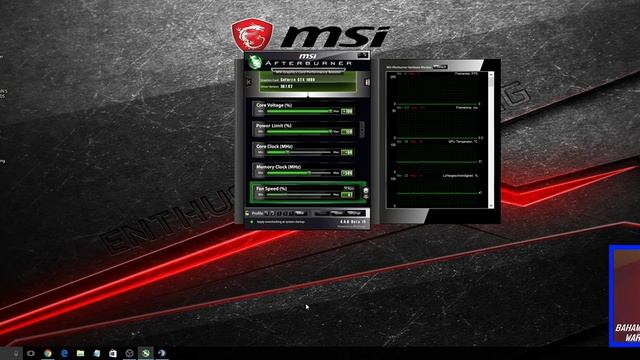Screen dimensions: 640x360
Task: Click the Power Limit slider track
Action: tap(299, 132)
